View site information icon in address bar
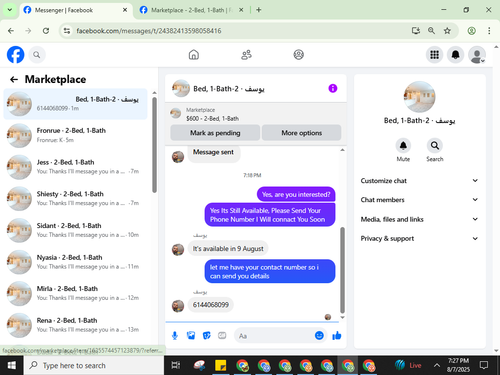The height and width of the screenshot is (375, 500). (67, 31)
